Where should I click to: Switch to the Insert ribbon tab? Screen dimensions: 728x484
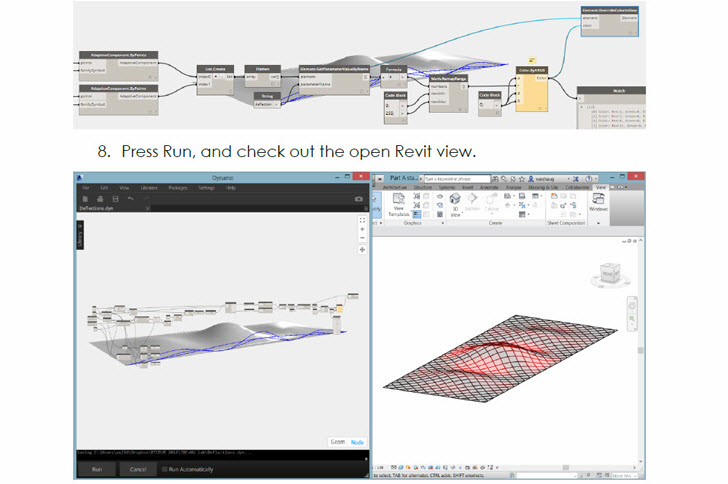coord(468,187)
